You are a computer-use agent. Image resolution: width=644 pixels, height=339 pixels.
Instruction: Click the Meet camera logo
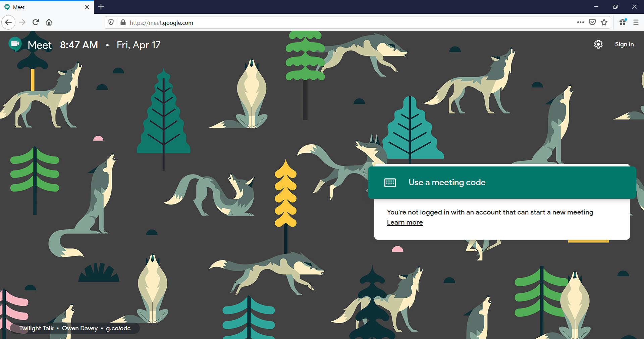pyautogui.click(x=15, y=44)
